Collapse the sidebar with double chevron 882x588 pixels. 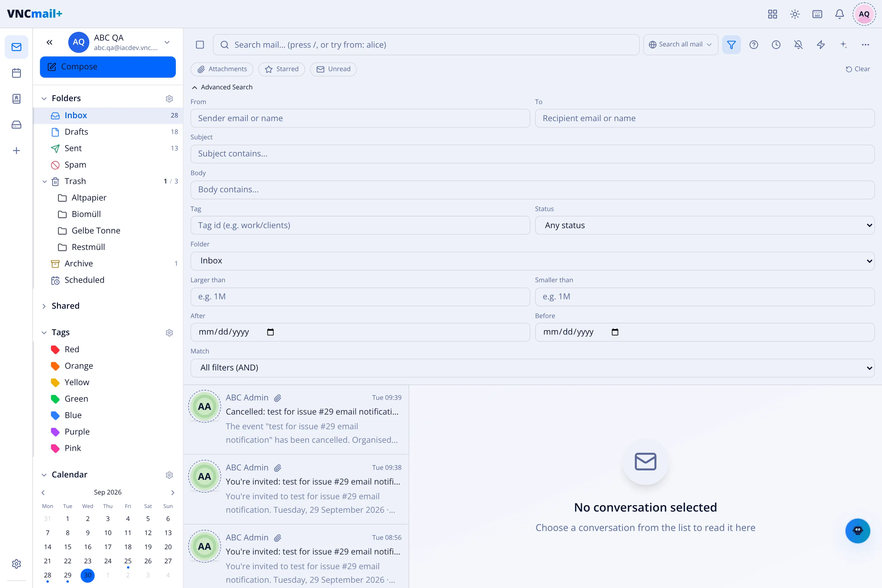(49, 42)
